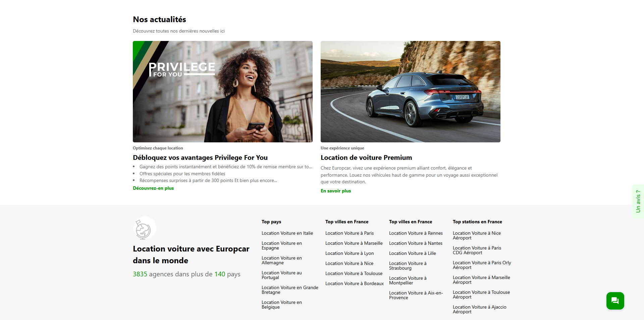Viewport: 644px width, 320px height.
Task: Go to Location Voiture en Grande Bretagne
Action: [x=290, y=290]
